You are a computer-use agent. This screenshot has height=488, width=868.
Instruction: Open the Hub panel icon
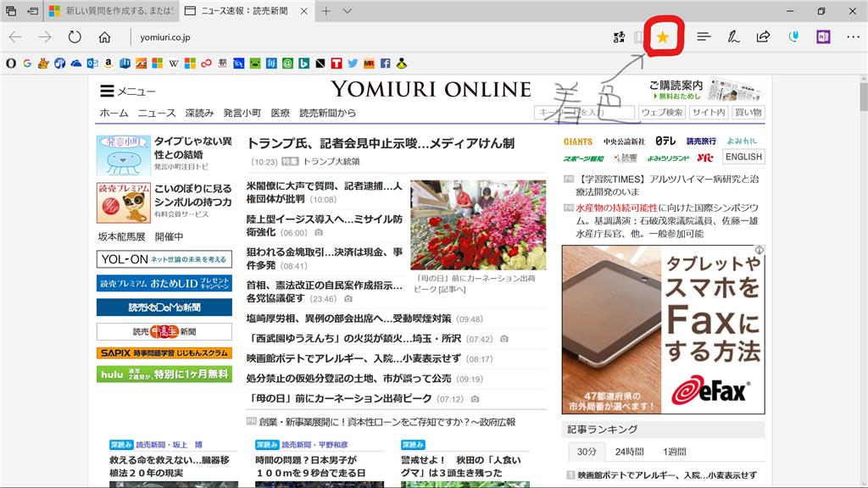[704, 37]
